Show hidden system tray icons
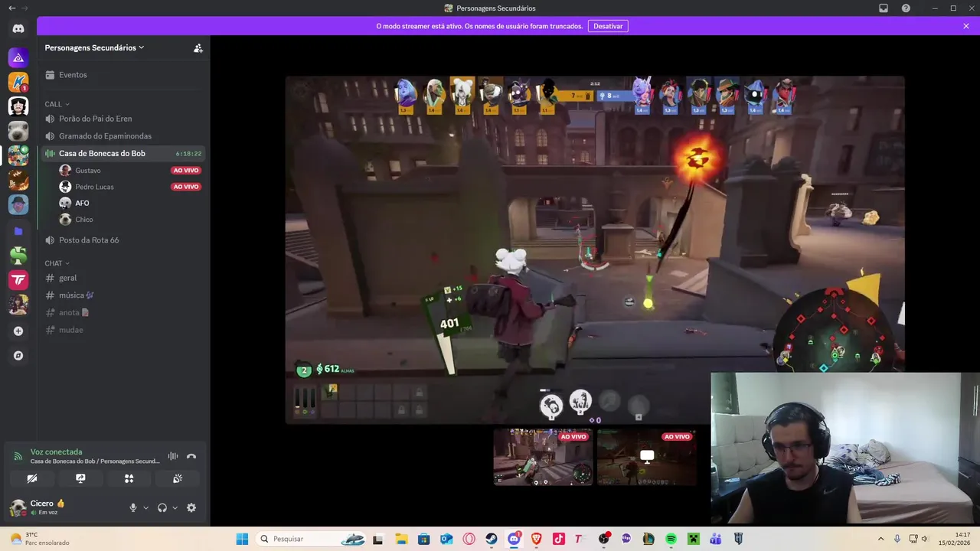The height and width of the screenshot is (551, 980). [x=880, y=539]
